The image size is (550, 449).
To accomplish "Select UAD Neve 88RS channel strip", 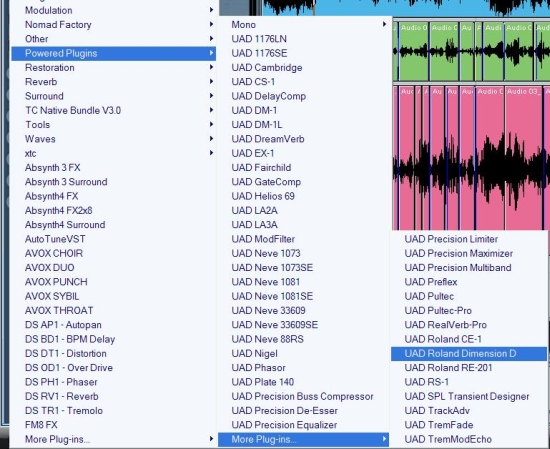I will [x=303, y=339].
